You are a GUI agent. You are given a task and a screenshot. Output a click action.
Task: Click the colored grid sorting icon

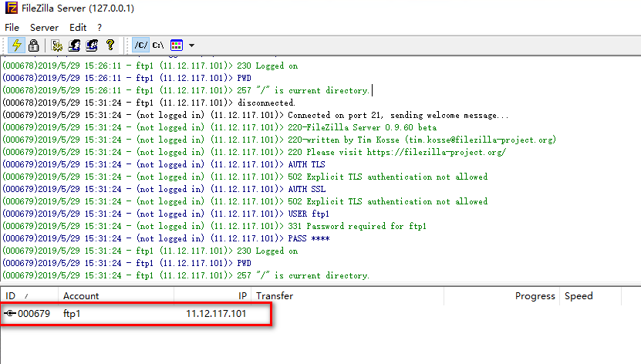pyautogui.click(x=177, y=45)
